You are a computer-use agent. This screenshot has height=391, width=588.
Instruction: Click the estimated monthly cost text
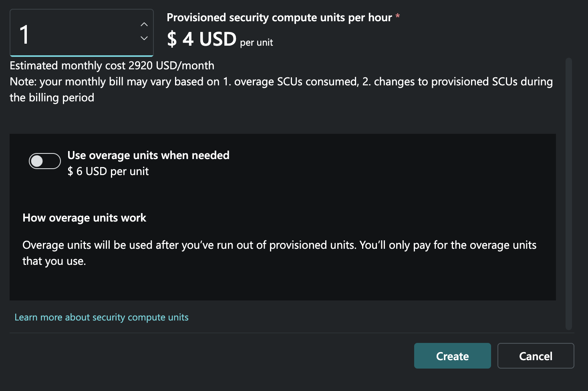pyautogui.click(x=112, y=65)
